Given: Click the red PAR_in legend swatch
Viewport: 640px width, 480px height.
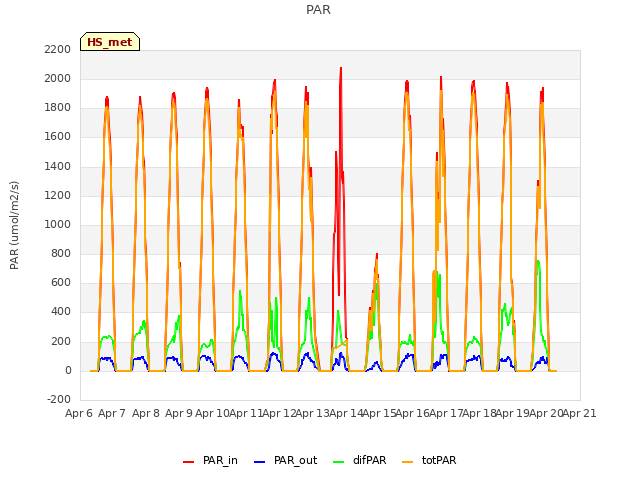Looking at the screenshot, I should [x=189, y=462].
